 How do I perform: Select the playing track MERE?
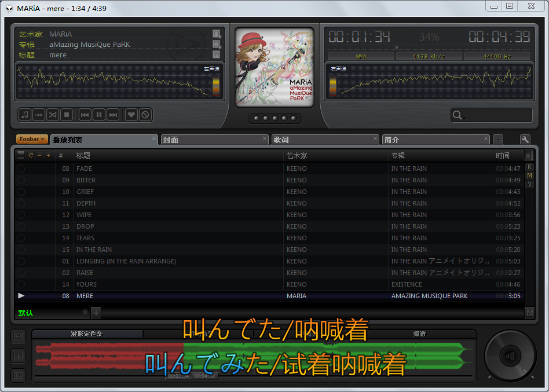point(270,296)
